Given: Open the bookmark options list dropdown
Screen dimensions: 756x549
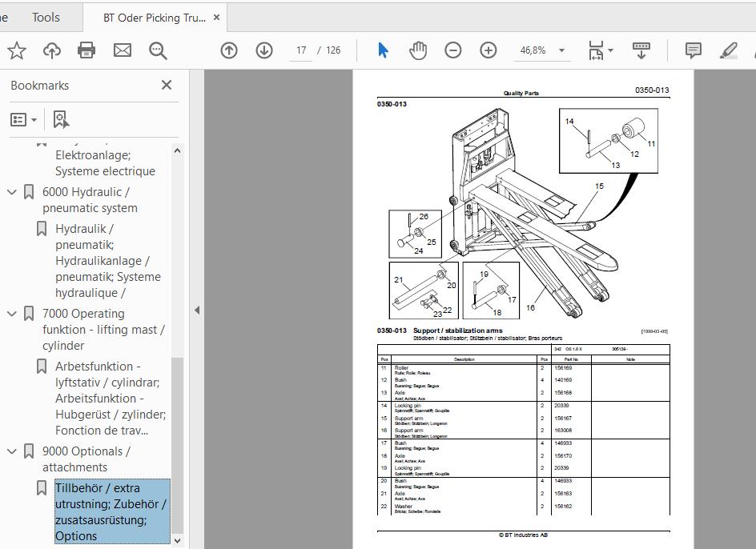Looking at the screenshot, I should coord(23,119).
